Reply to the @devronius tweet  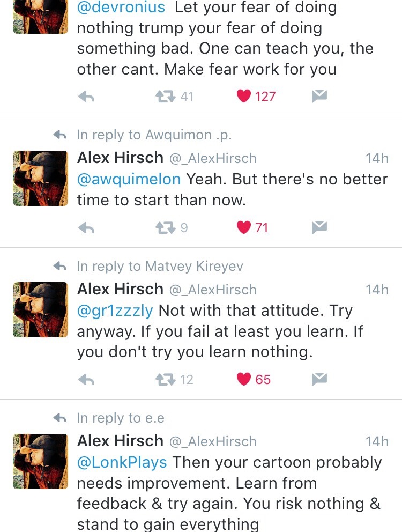point(86,97)
